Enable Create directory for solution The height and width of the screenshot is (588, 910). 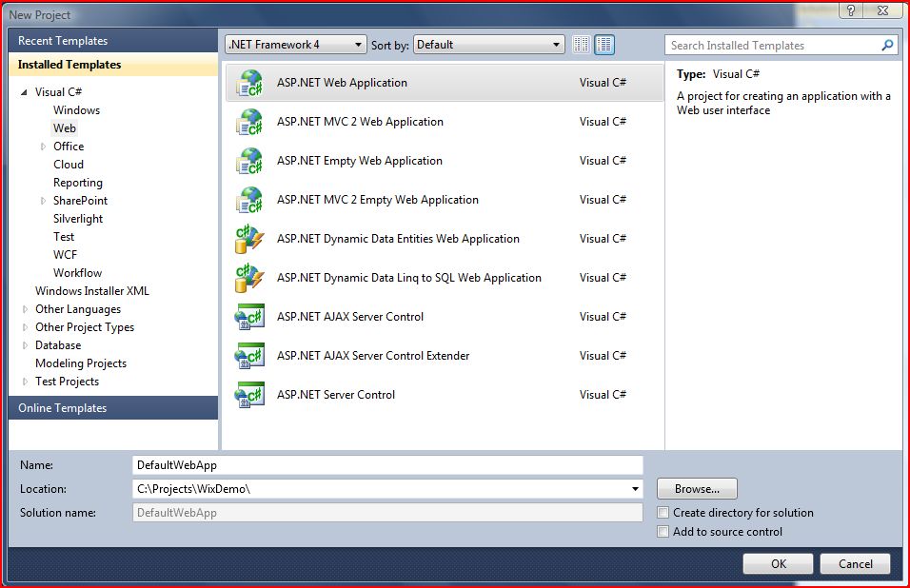[x=663, y=513]
